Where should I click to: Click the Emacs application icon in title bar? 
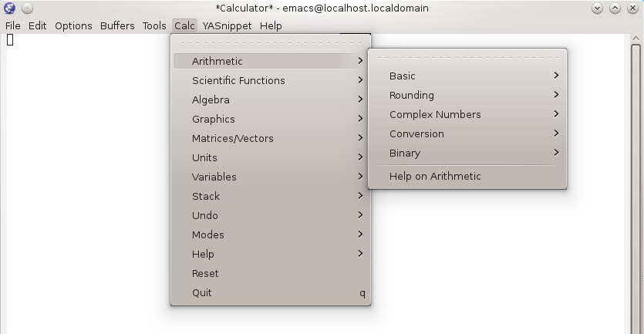9,8
